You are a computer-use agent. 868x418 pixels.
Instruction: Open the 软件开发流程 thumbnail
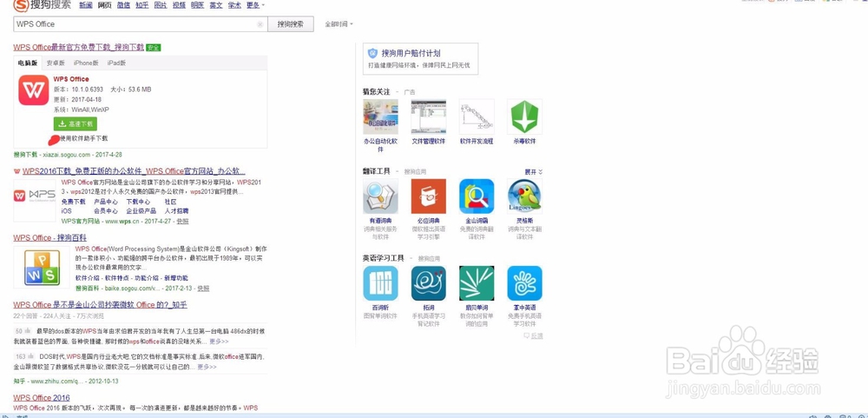pyautogui.click(x=477, y=116)
